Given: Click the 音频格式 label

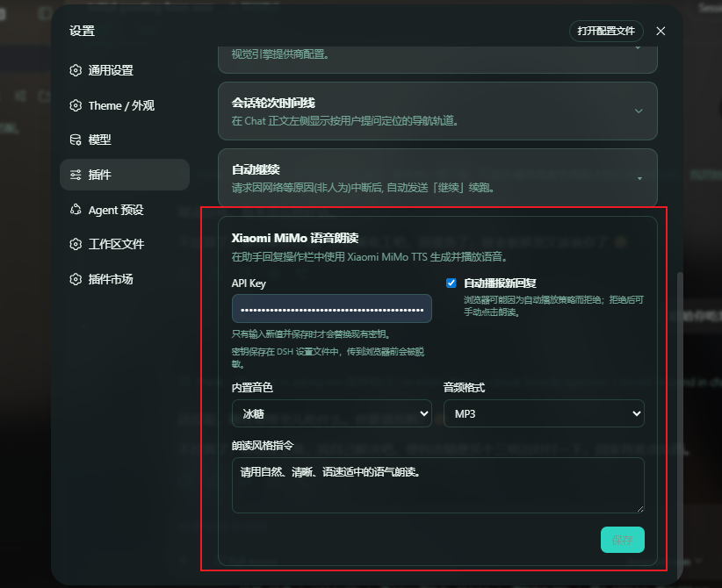Looking at the screenshot, I should (464, 388).
